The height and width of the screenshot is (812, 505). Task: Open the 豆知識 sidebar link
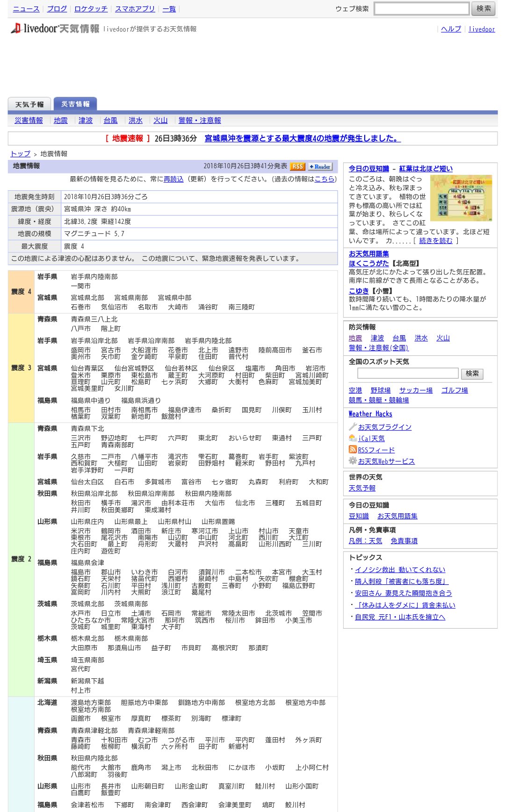tap(359, 516)
